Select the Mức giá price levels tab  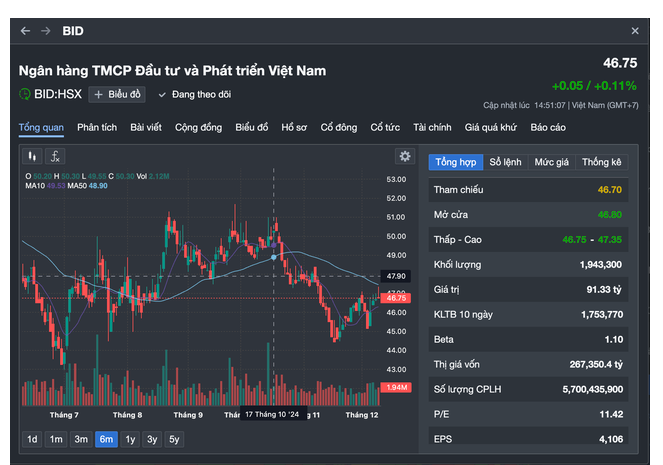(551, 162)
